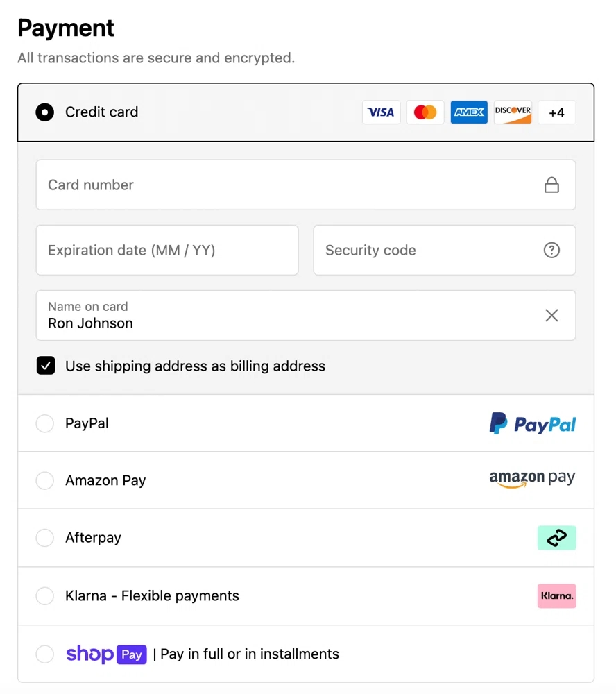The width and height of the screenshot is (616, 694).
Task: Click the Visa card icon
Action: pos(381,112)
